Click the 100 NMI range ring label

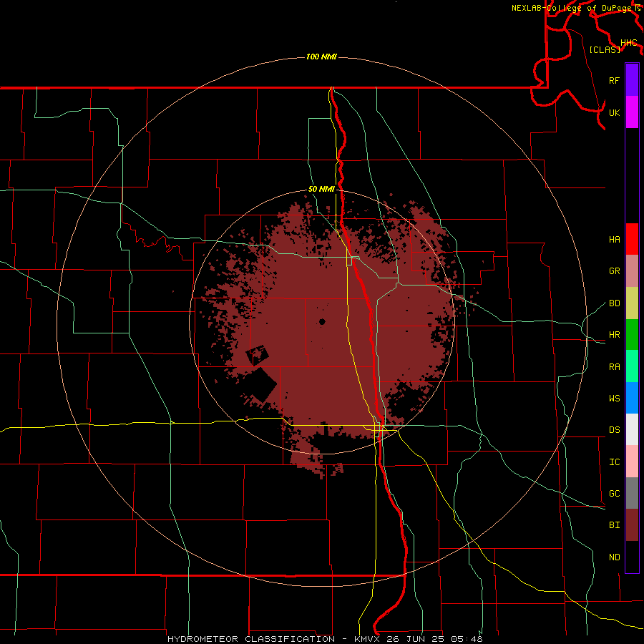(x=321, y=57)
